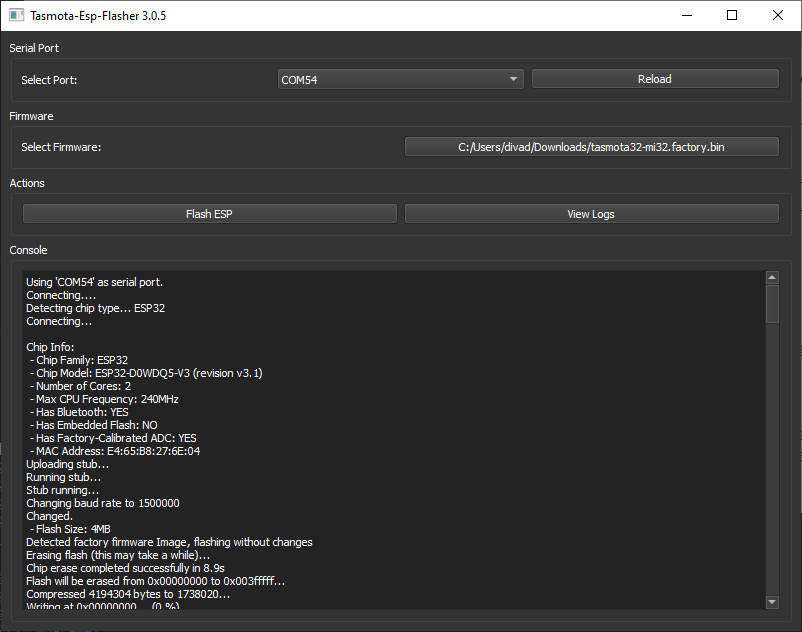
Task: Click the "Select Port:" label
Action: (x=49, y=80)
